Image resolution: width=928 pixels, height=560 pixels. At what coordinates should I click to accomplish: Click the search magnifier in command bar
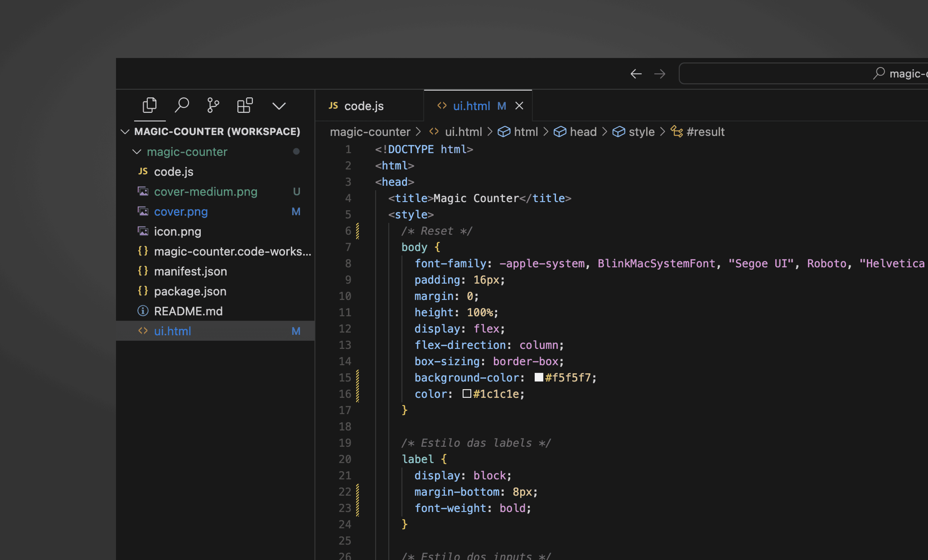tap(879, 73)
